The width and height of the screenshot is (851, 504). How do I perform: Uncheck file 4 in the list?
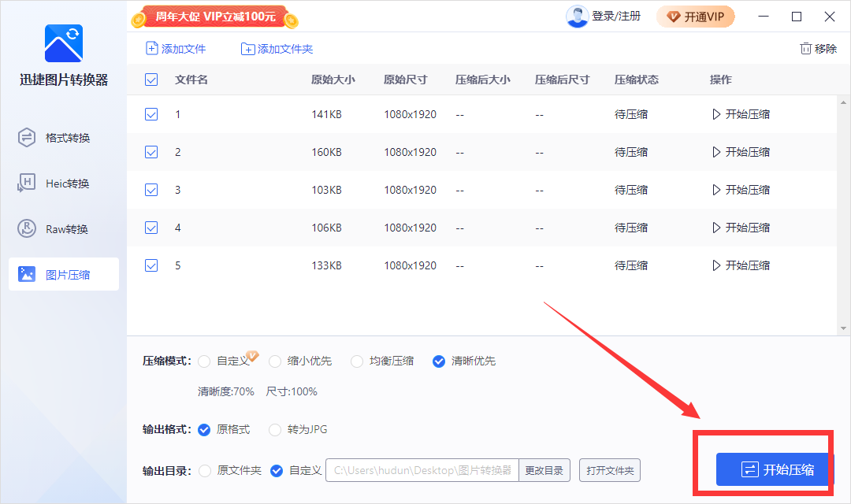tap(151, 227)
